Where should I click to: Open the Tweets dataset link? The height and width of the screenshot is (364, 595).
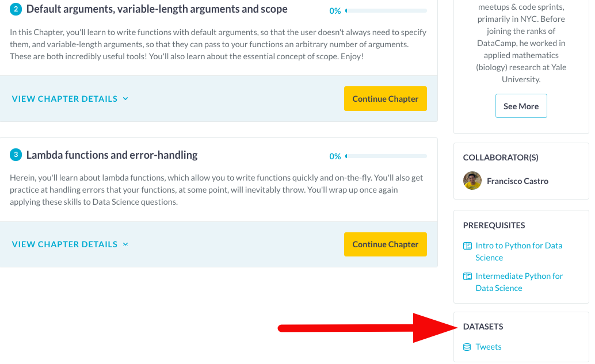489,347
